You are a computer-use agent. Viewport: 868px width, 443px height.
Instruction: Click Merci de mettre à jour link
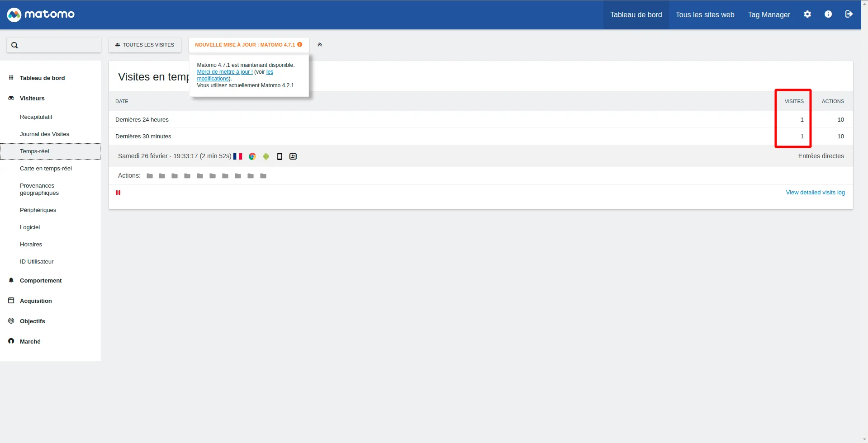coord(225,72)
